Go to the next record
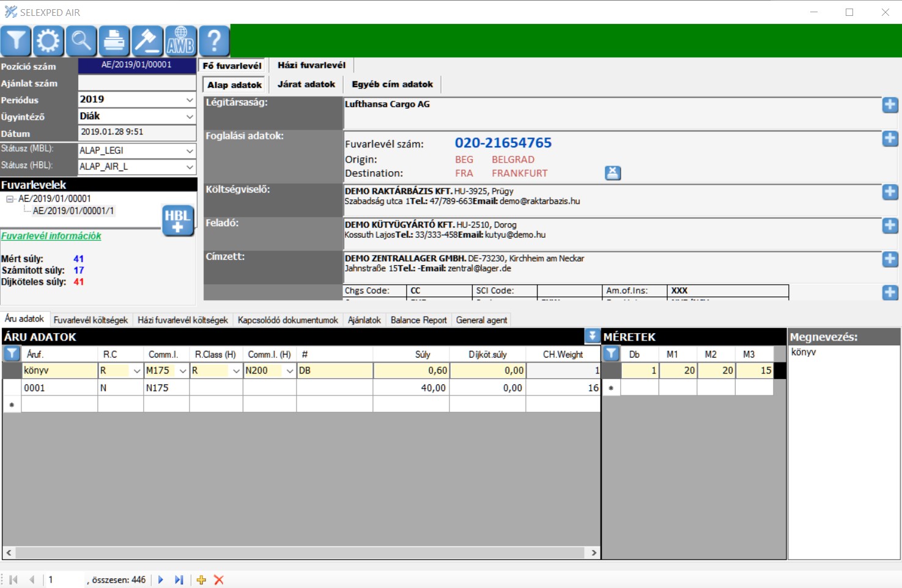902x588 pixels. (x=161, y=579)
